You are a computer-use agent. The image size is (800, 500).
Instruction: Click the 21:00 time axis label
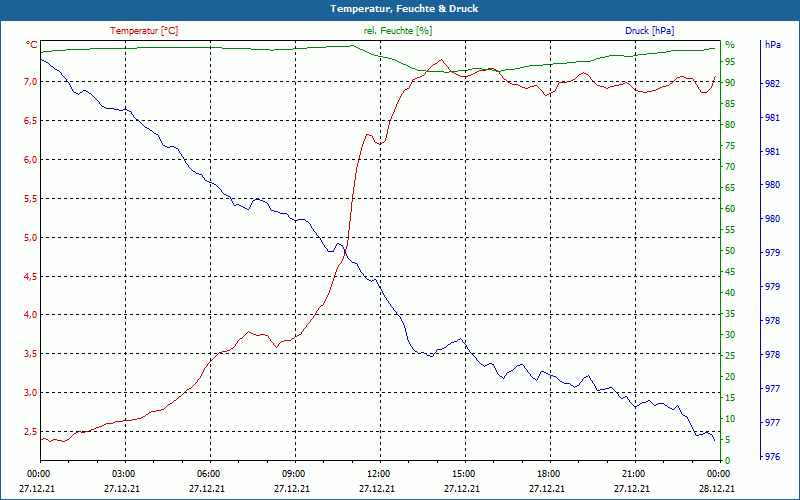click(x=634, y=474)
